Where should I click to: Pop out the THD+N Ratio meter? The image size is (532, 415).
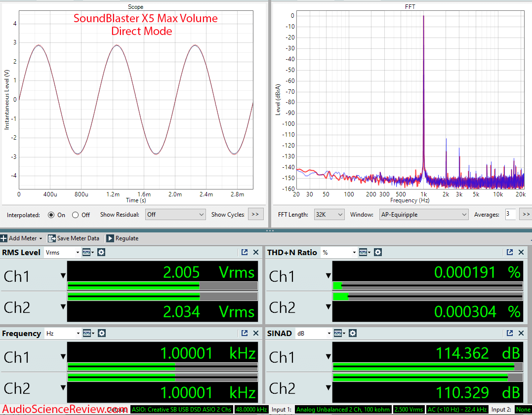click(510, 252)
